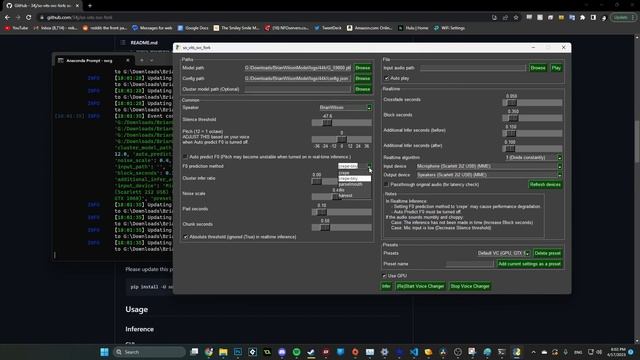640x360 pixels.
Task: Click the Refresh devices button
Action: [545, 184]
